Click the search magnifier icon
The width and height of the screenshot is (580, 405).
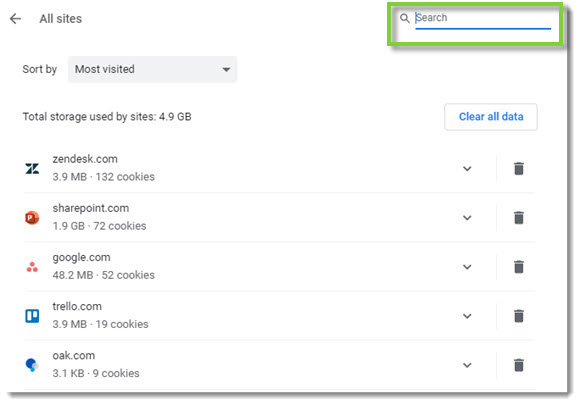point(405,18)
